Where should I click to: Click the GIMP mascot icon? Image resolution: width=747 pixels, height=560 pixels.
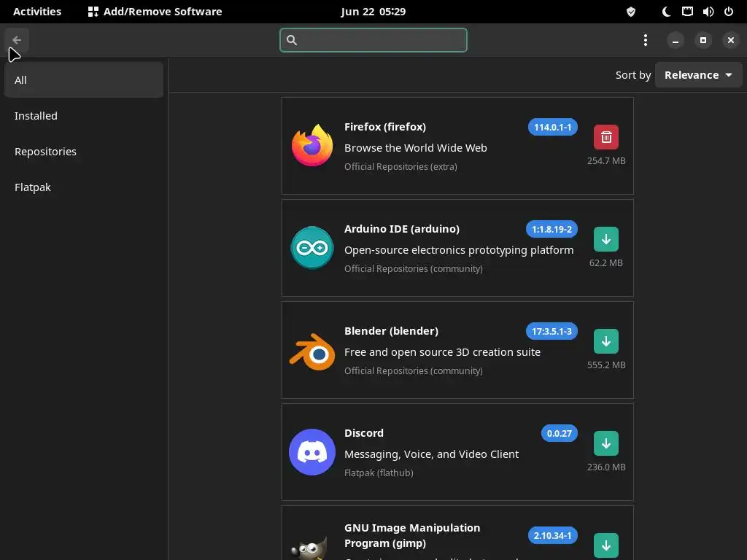click(x=309, y=548)
